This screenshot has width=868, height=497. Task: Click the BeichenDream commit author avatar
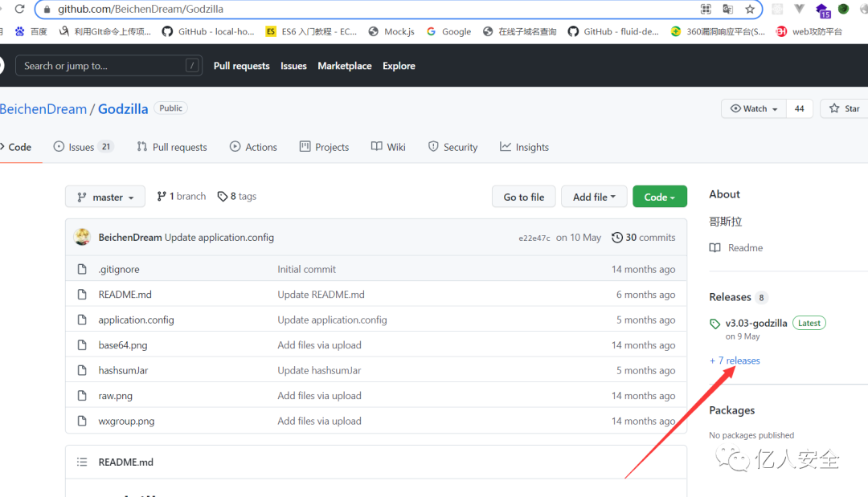click(82, 237)
